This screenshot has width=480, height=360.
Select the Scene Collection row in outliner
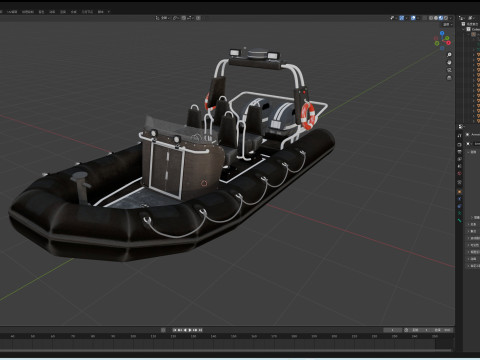[x=471, y=24]
